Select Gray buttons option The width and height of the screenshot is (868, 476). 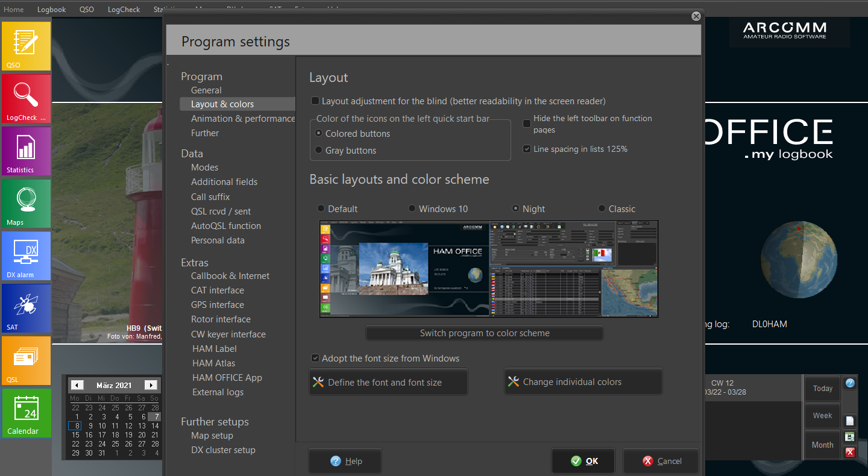click(319, 150)
